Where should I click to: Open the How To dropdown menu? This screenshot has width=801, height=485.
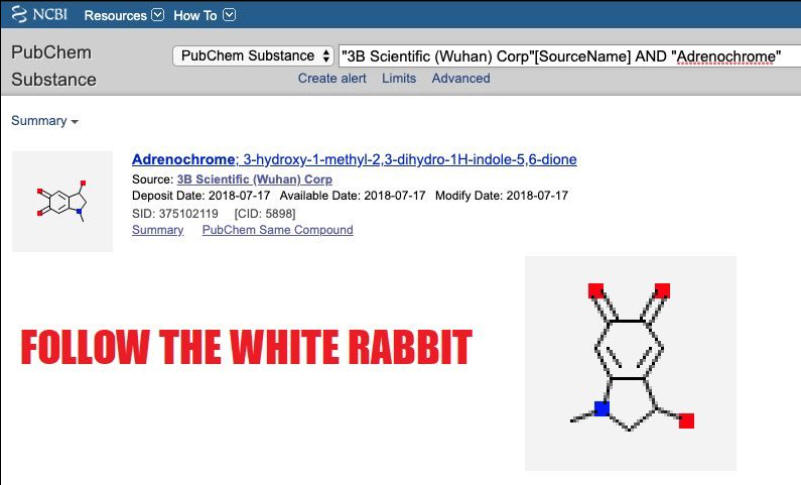204,15
